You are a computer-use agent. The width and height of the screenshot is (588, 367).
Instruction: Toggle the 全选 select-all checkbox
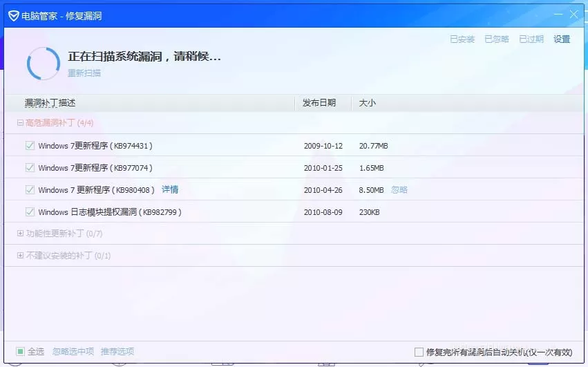click(20, 352)
